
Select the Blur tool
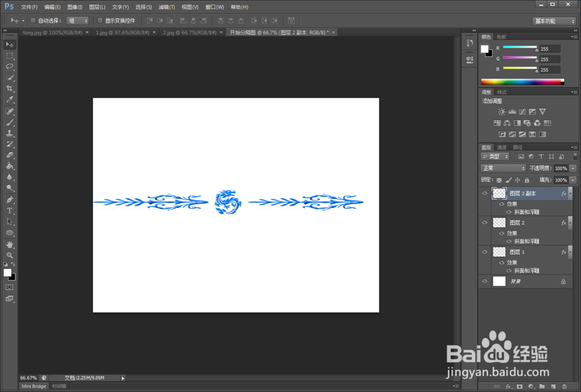tap(10, 177)
